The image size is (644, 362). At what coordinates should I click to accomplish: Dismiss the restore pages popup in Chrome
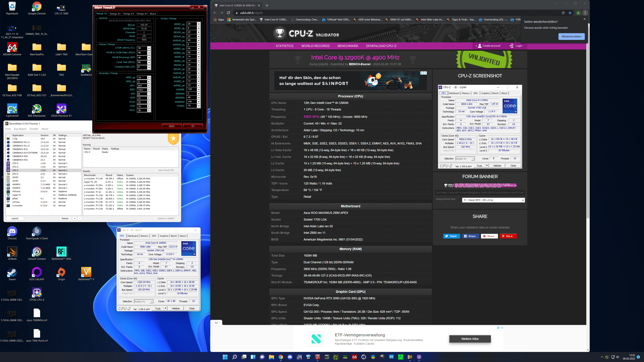(x=584, y=19)
